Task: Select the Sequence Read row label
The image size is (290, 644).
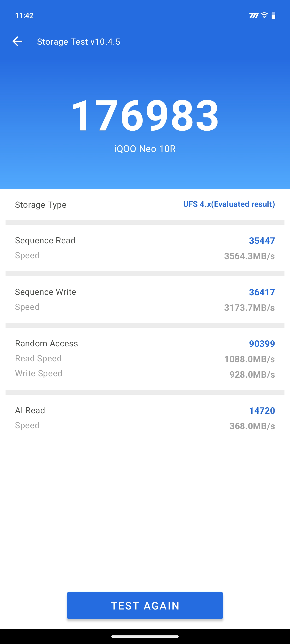Action: [x=45, y=241]
